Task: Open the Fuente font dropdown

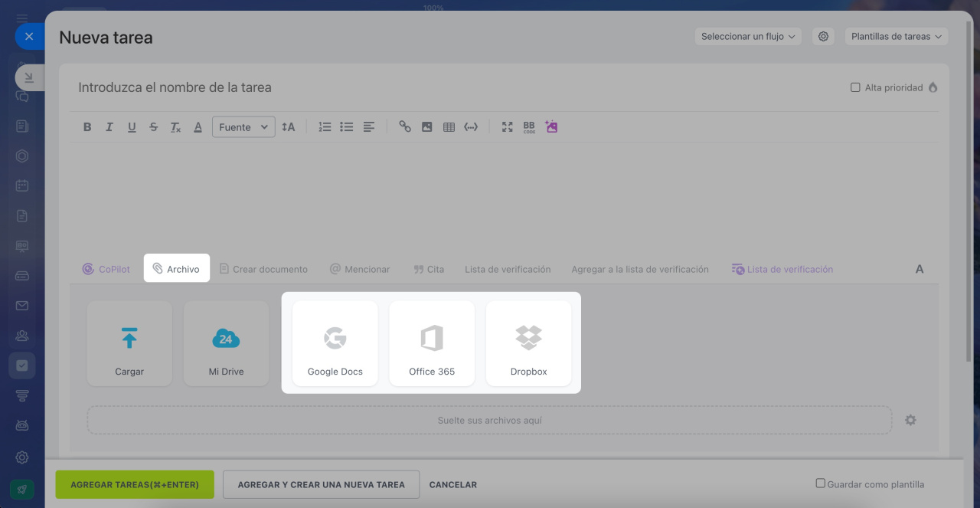Action: pos(243,127)
